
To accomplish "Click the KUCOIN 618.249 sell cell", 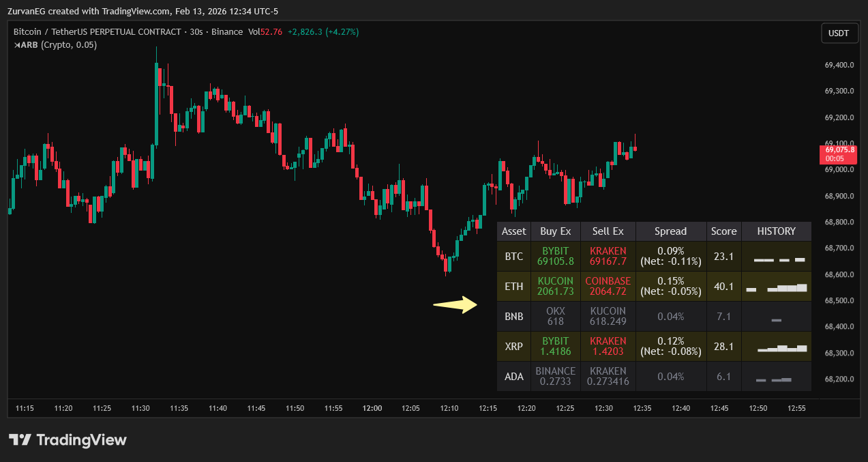I will (608, 317).
